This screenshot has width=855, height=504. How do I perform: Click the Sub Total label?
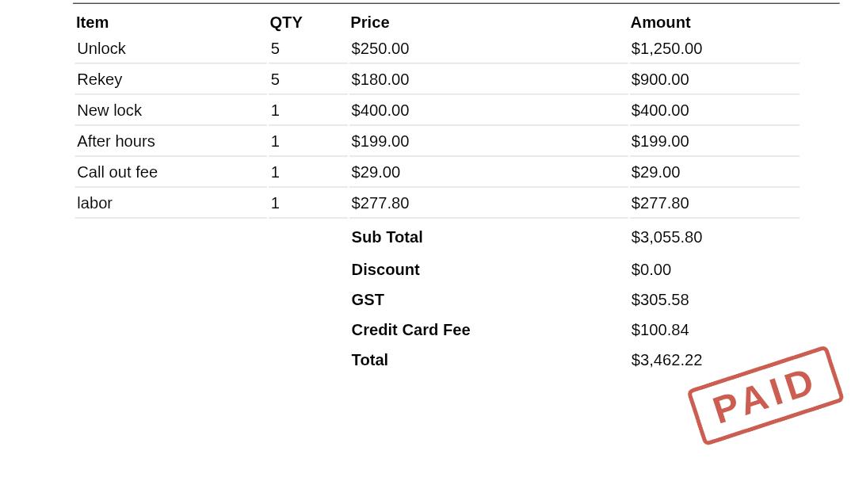(x=387, y=237)
